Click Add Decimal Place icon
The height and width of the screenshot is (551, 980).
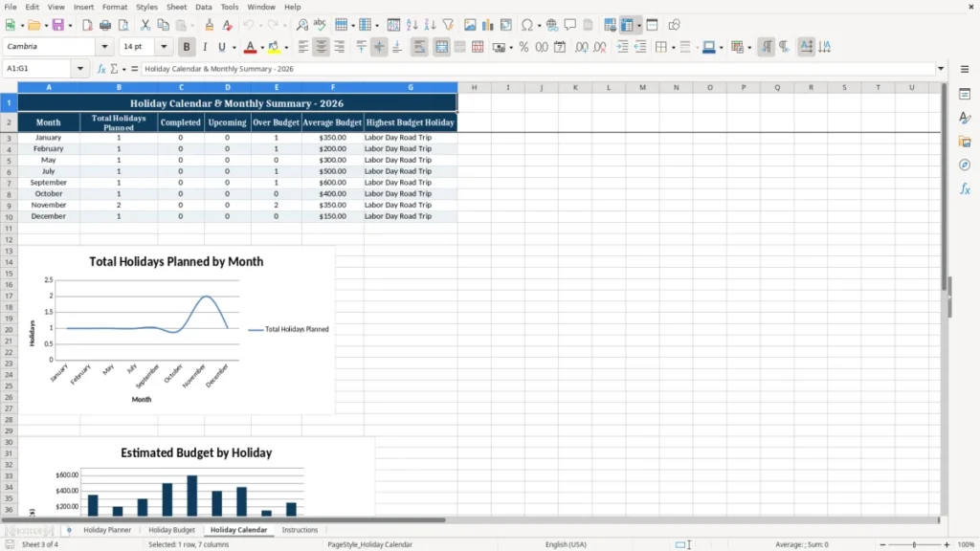pos(581,47)
